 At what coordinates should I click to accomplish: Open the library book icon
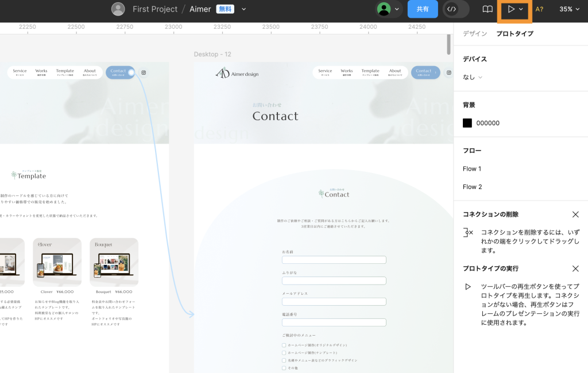point(487,9)
